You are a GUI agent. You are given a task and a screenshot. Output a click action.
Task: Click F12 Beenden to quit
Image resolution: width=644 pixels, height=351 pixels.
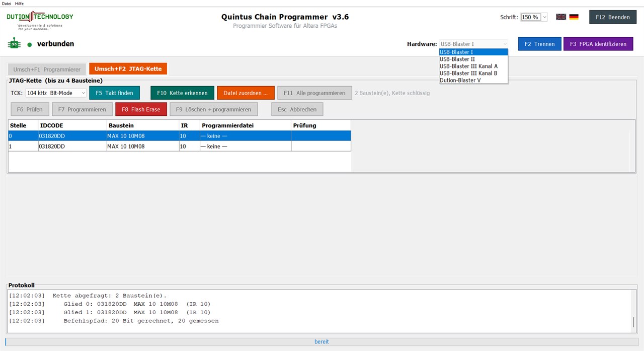coord(612,17)
